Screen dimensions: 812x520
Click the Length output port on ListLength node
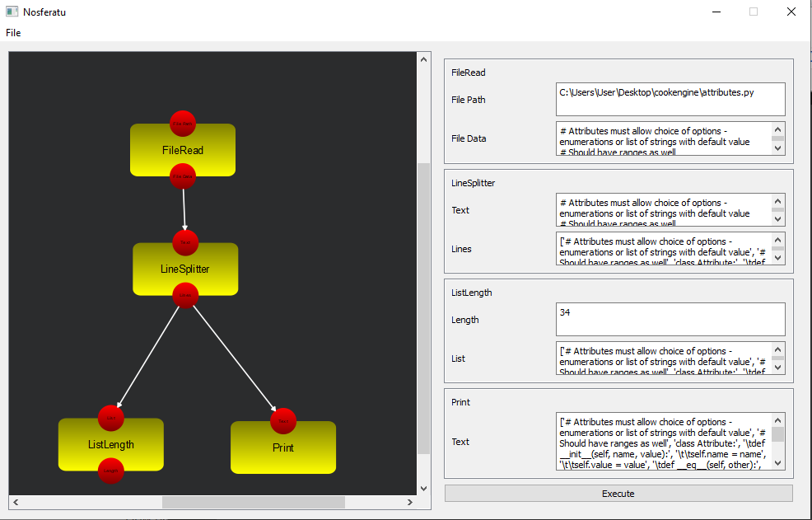[111, 471]
